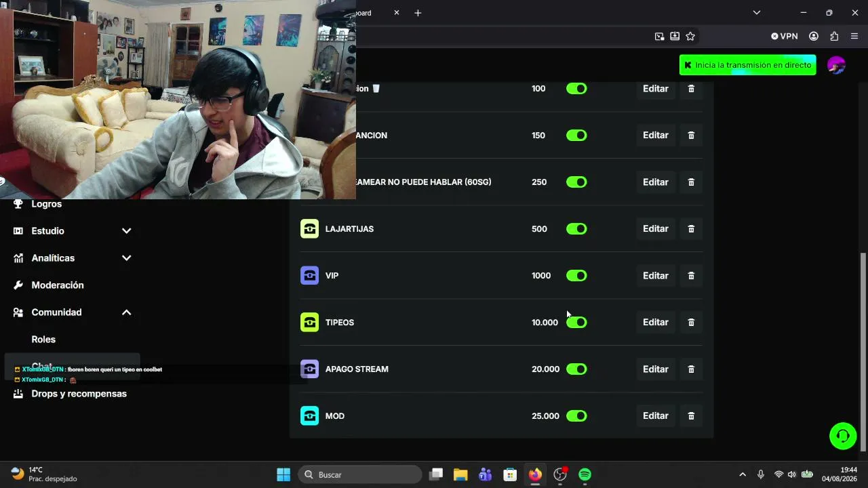
Task: Bookmark this page with star icon
Action: pos(690,37)
